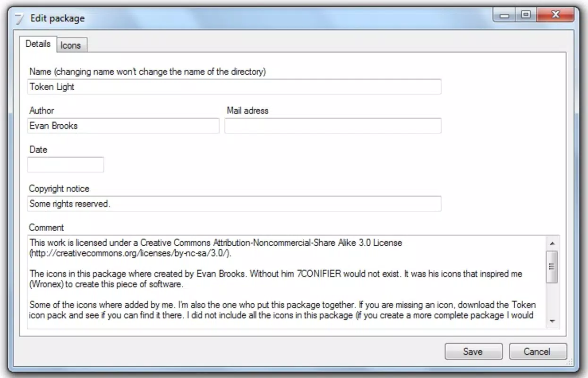The height and width of the screenshot is (378, 588).
Task: Click the 'Mail adress' label
Action: (247, 111)
